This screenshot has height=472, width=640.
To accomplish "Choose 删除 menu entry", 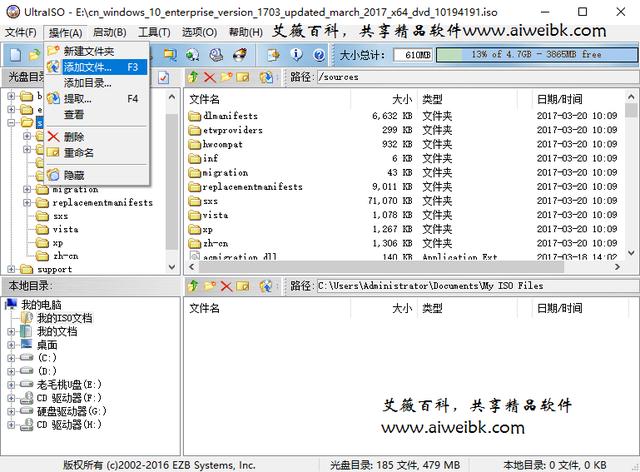I will [96, 137].
